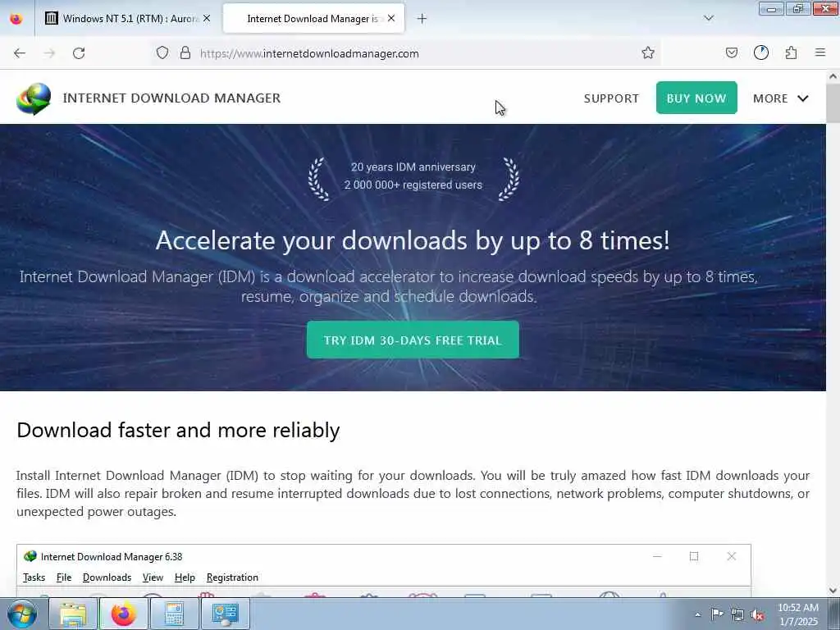
Task: Click the Firefox account clock-like icon
Action: click(761, 52)
